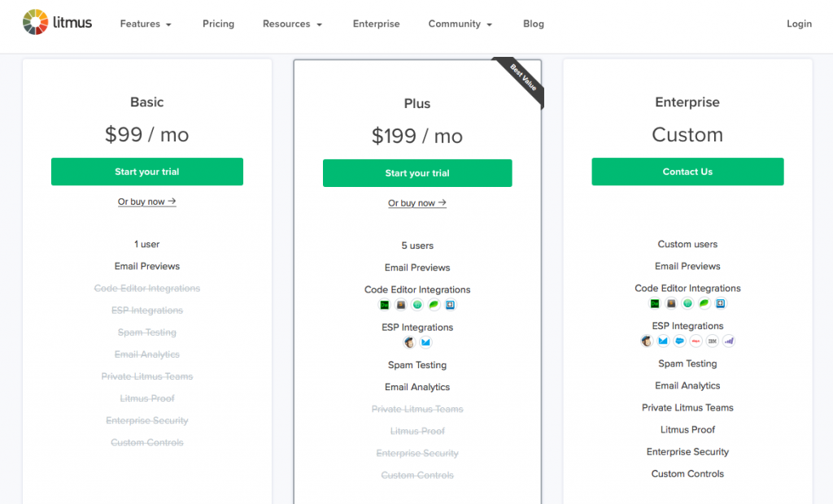Start your trial for the Basic plan
Screen dimensions: 833x504
tap(147, 172)
